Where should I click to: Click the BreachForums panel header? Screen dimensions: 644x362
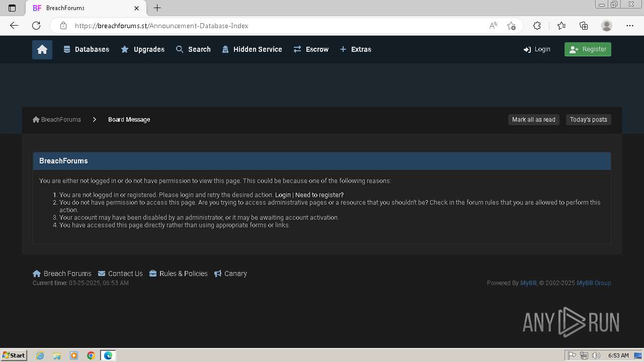(322, 161)
